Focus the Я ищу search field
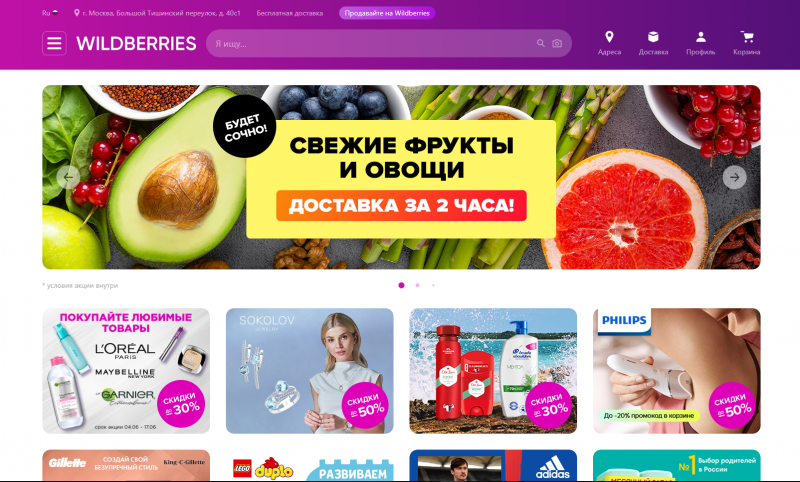 tap(372, 43)
